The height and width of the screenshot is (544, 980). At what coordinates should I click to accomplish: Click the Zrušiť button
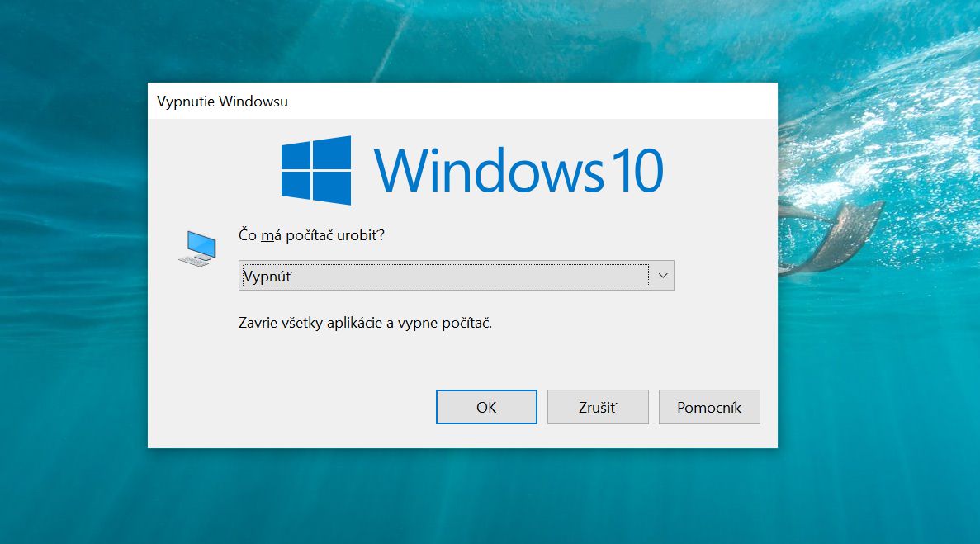point(598,407)
